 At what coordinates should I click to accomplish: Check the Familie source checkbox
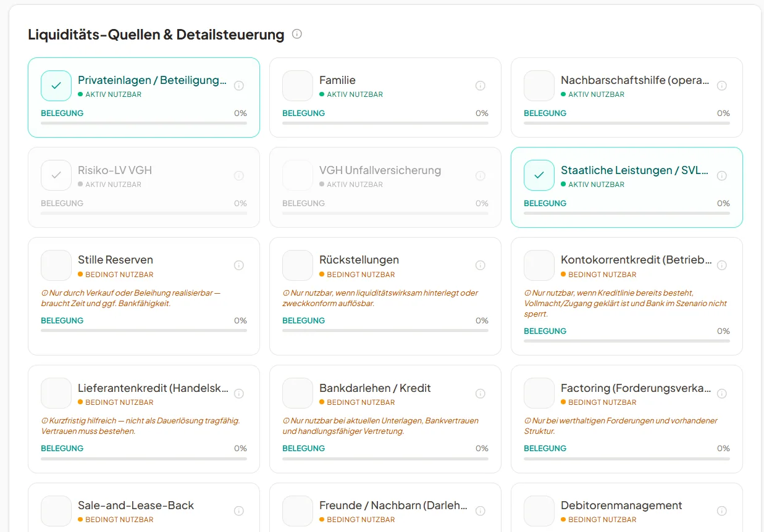298,86
